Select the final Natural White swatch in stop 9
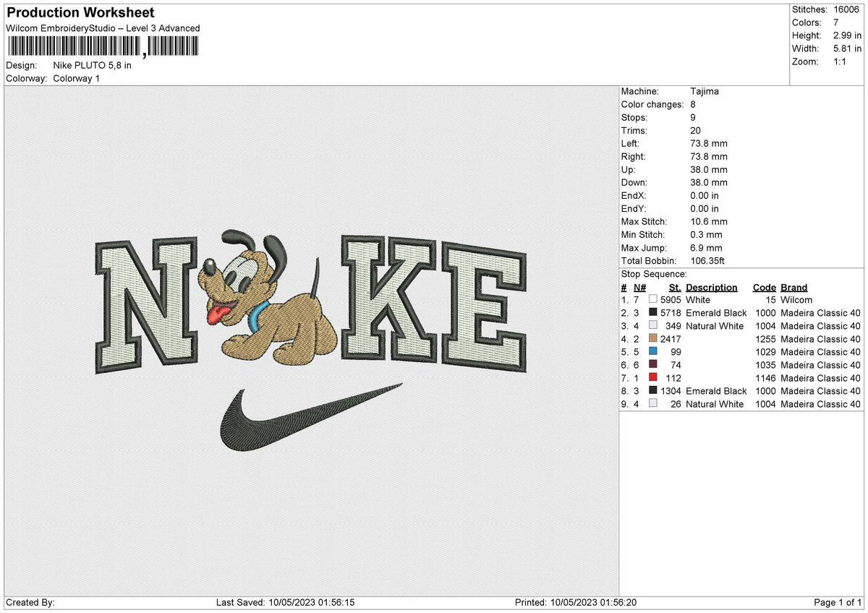 653,404
